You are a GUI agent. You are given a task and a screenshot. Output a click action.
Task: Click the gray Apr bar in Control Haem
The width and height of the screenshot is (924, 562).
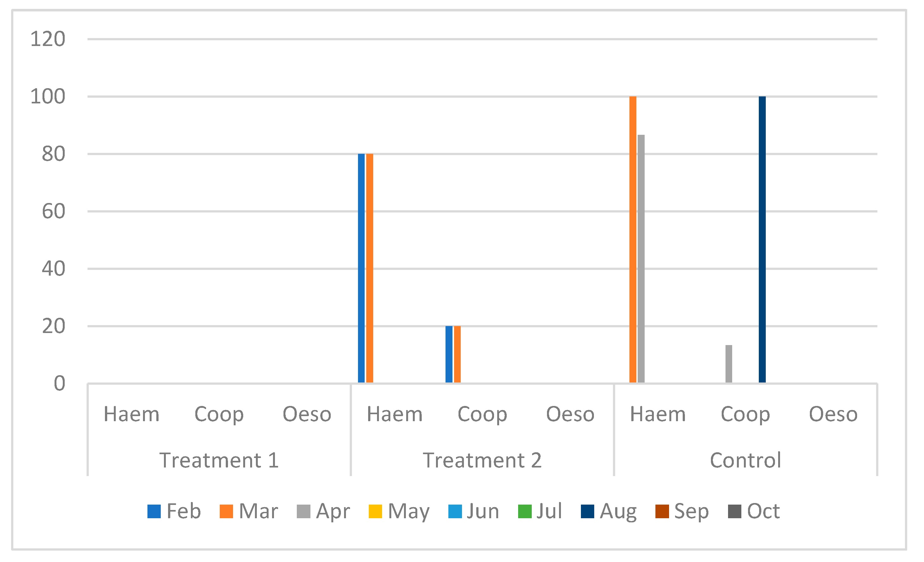[641, 259]
